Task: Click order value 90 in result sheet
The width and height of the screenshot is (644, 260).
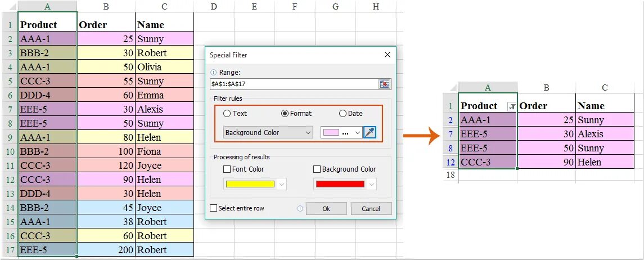Action: tap(546, 162)
